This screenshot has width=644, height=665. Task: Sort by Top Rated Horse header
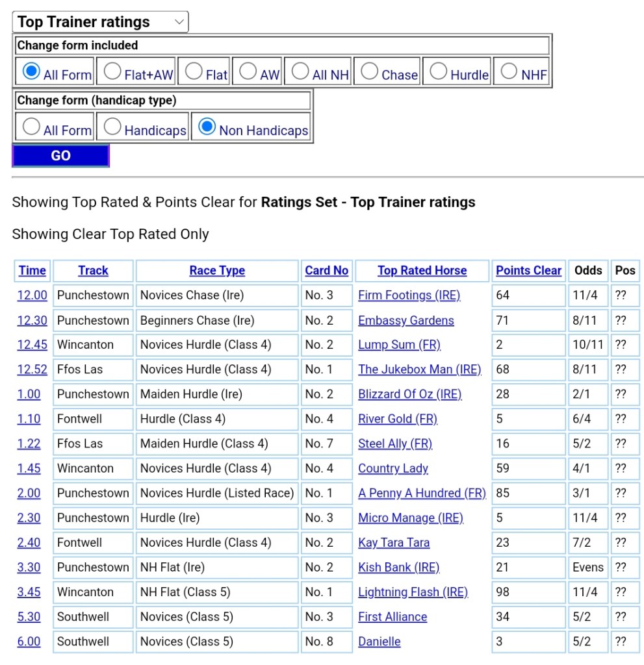422,271
